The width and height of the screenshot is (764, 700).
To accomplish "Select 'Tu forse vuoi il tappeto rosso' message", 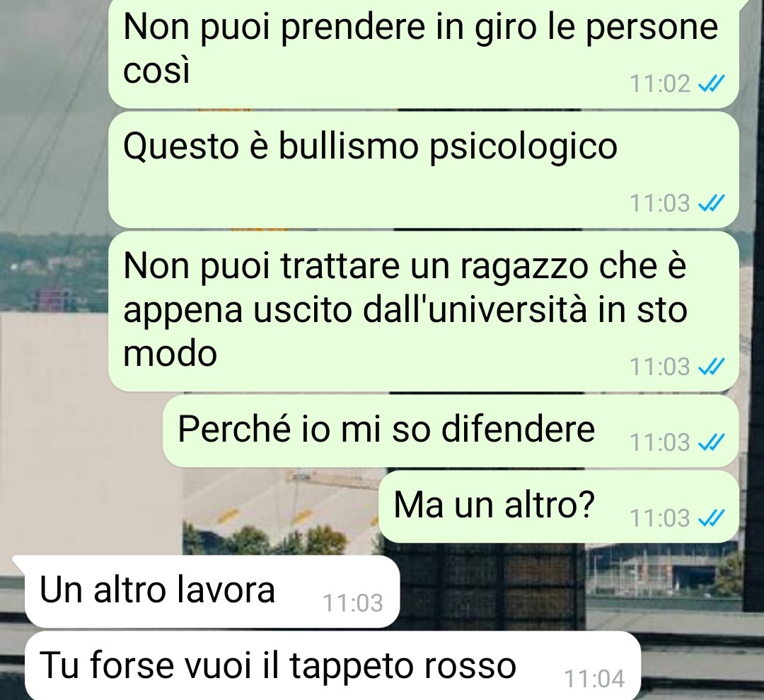I will pyautogui.click(x=332, y=666).
